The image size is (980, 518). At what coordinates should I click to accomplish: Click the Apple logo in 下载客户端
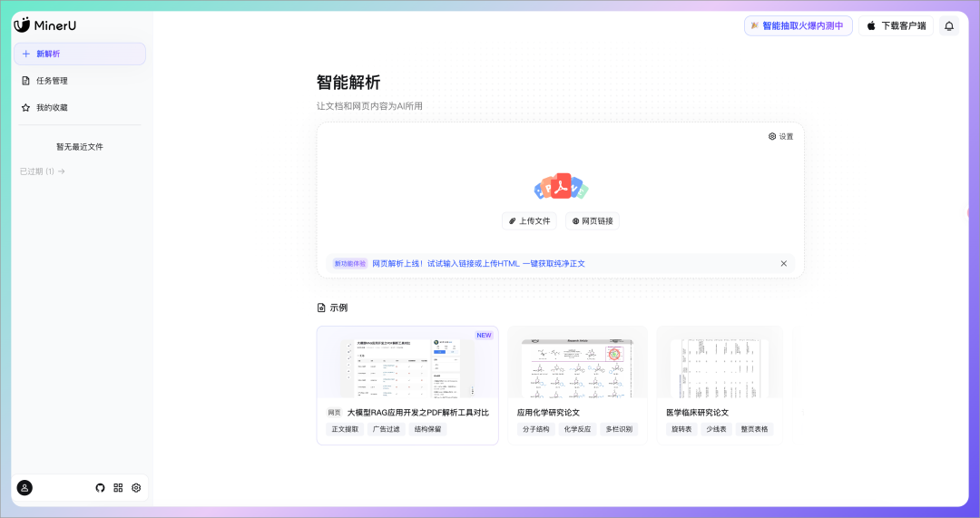pyautogui.click(x=871, y=25)
